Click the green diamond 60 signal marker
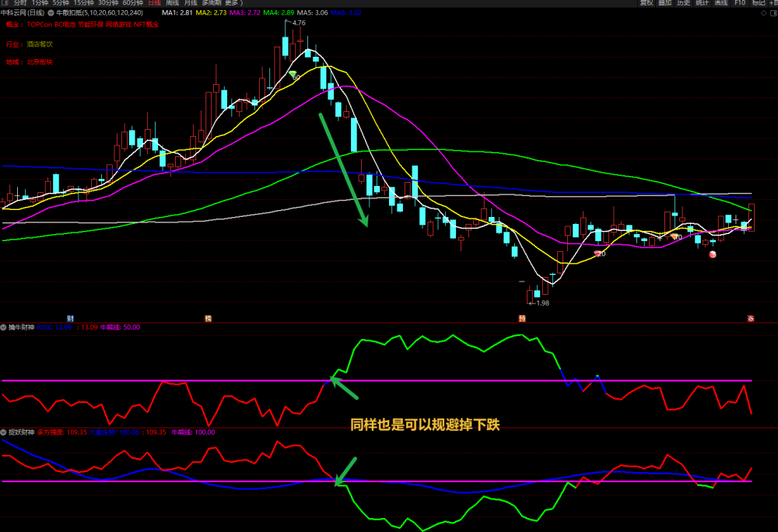The image size is (778, 532). click(293, 75)
